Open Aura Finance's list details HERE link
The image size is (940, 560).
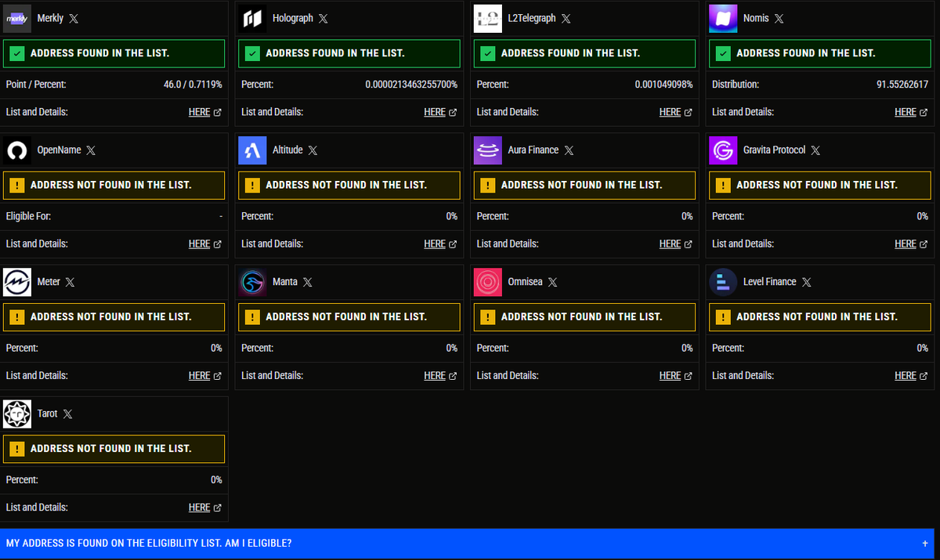coord(675,244)
